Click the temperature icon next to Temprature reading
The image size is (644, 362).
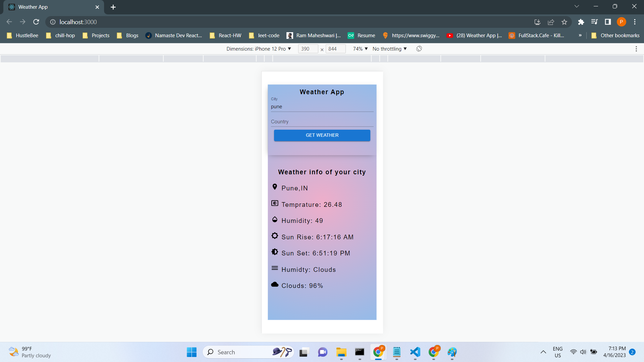point(275,203)
